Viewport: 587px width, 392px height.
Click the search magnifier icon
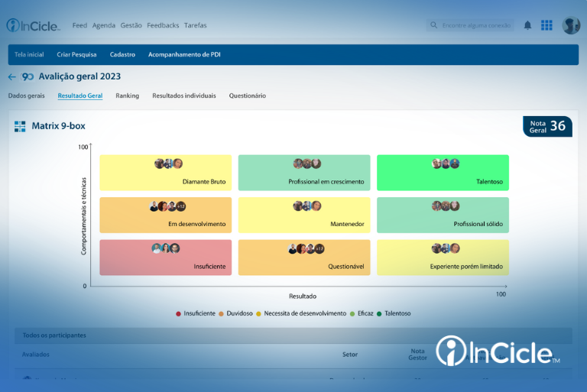click(x=433, y=25)
